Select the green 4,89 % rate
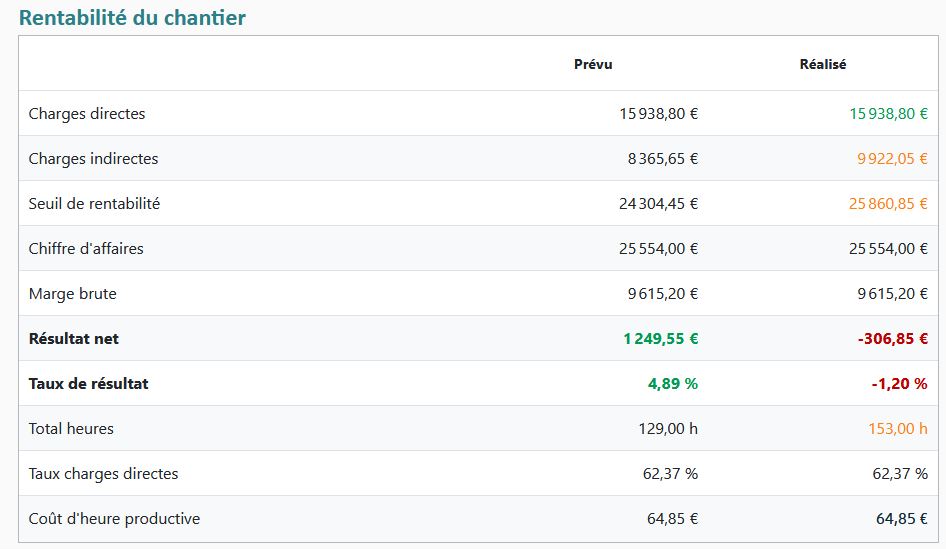This screenshot has width=946, height=549. pos(673,384)
